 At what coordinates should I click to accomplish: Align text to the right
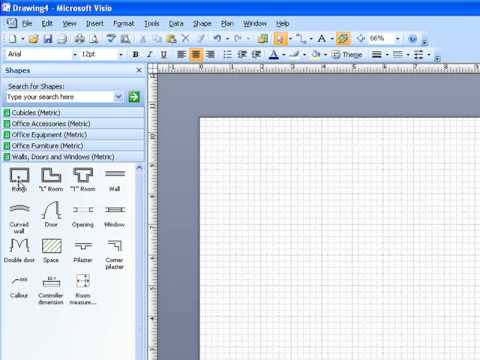coord(210,54)
